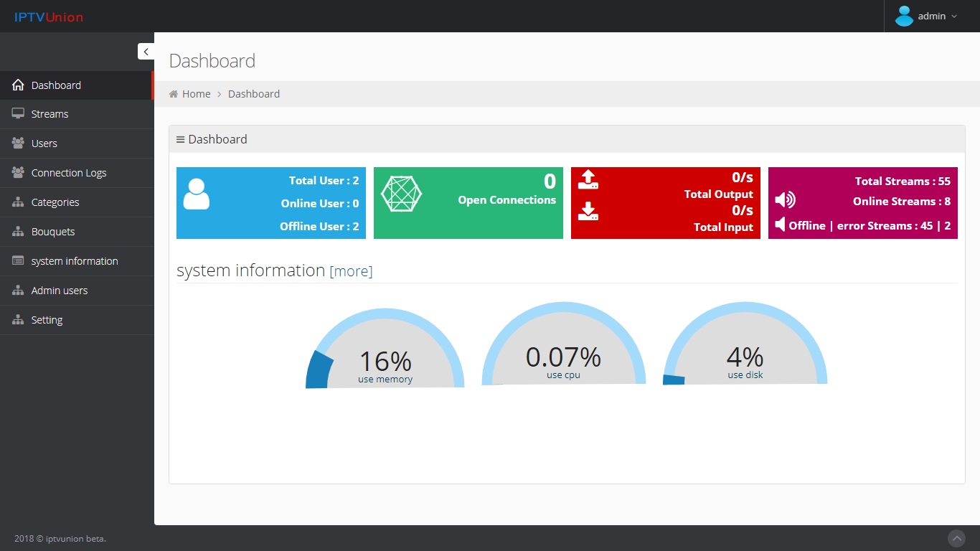This screenshot has height=551, width=980.
Task: Click the Categories sitemap icon
Action: coord(18,202)
